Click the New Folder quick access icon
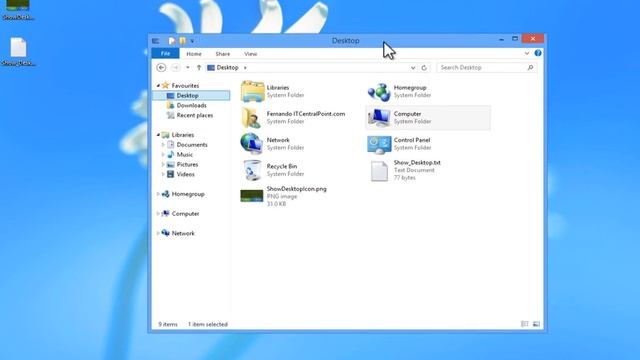640x360 pixels. click(182, 40)
